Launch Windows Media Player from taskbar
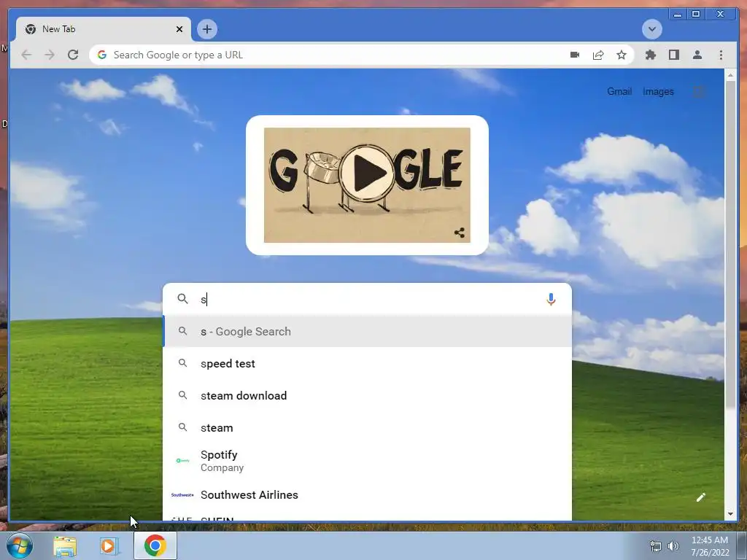The image size is (747, 560). tap(108, 545)
